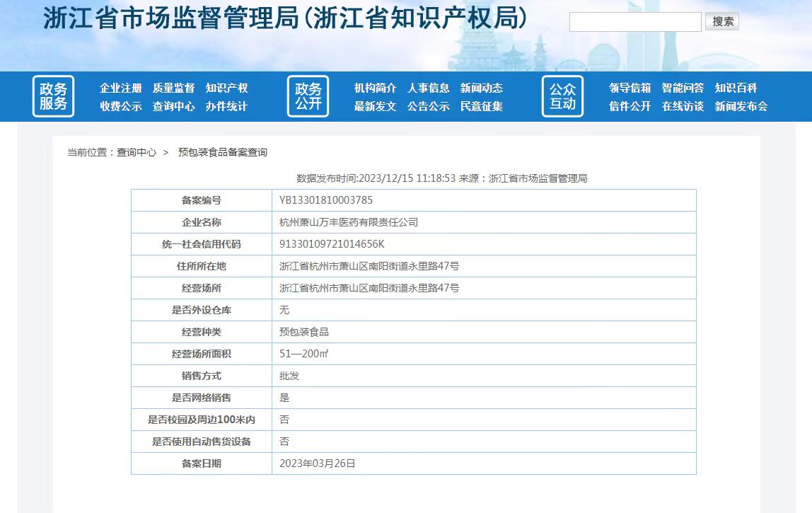The image size is (812, 513).
Task: Open 企业注册 menu link
Action: [x=121, y=88]
